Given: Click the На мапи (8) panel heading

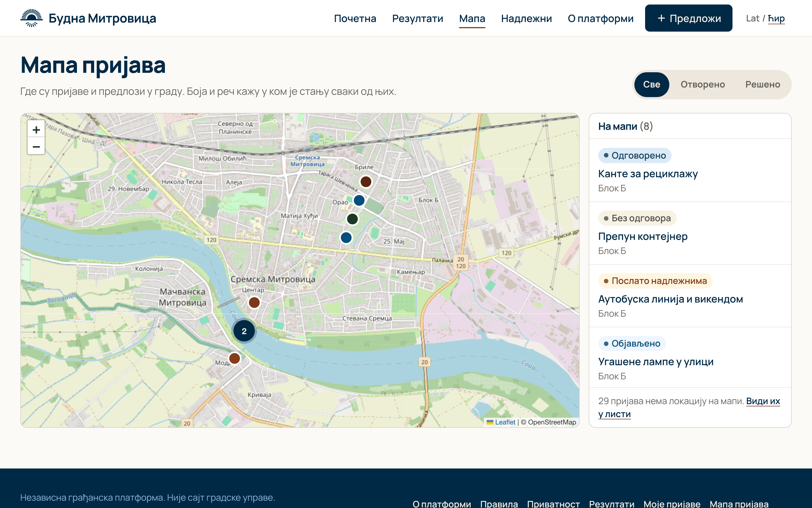Looking at the screenshot, I should pyautogui.click(x=625, y=126).
